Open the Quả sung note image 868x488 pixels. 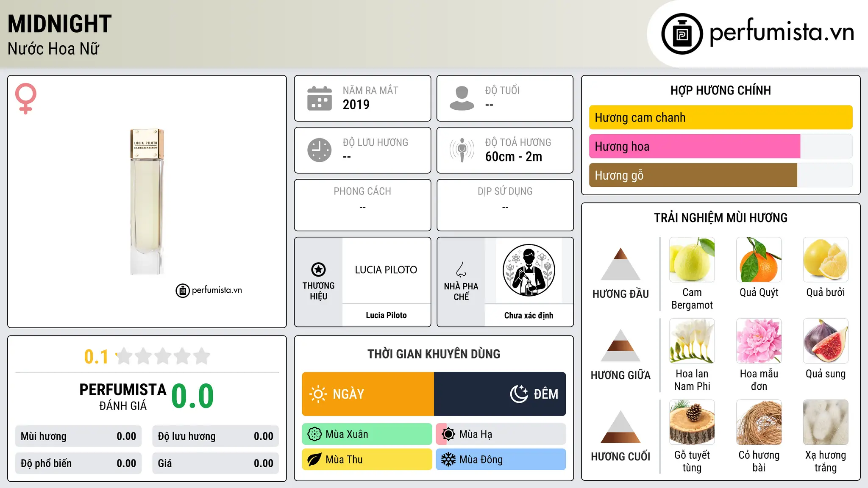826,341
